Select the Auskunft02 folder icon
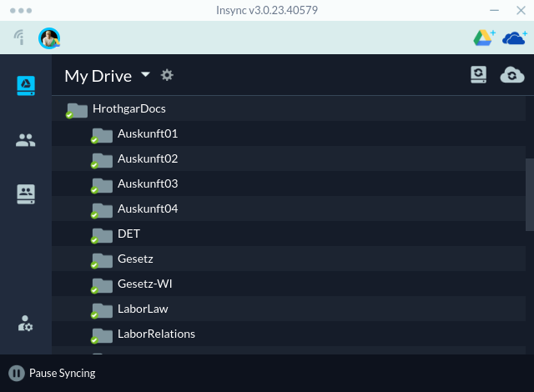Screen dimensions: 534x392 [x=102, y=160]
